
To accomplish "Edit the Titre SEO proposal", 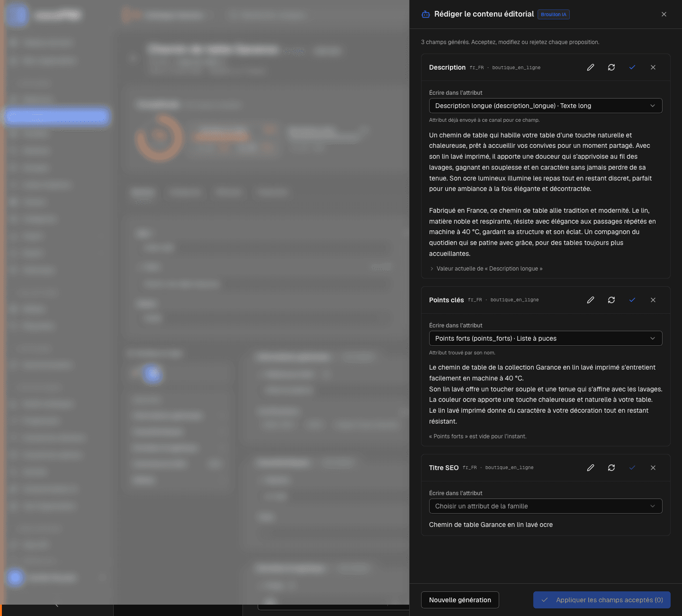I will coord(591,468).
